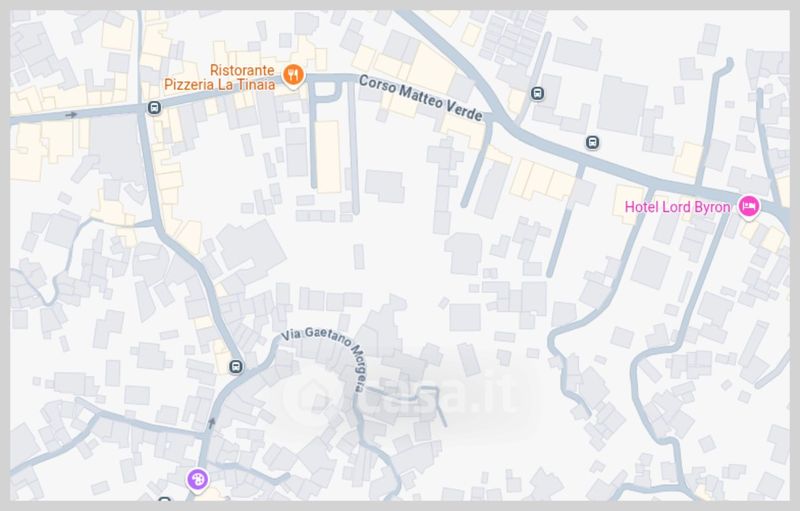Select the bus stop between Corso Matteo Verde label and hotel
800x511 pixels.
(592, 142)
